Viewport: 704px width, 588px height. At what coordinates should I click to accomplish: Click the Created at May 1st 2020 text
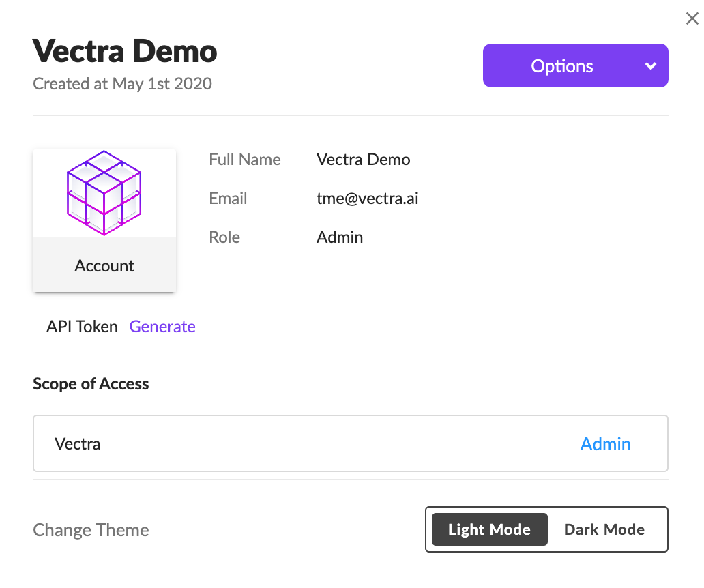click(122, 84)
